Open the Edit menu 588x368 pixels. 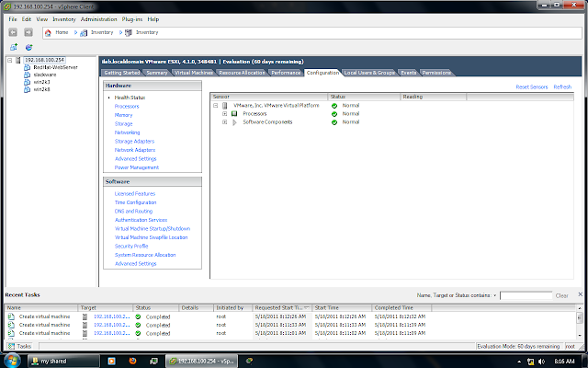27,19
